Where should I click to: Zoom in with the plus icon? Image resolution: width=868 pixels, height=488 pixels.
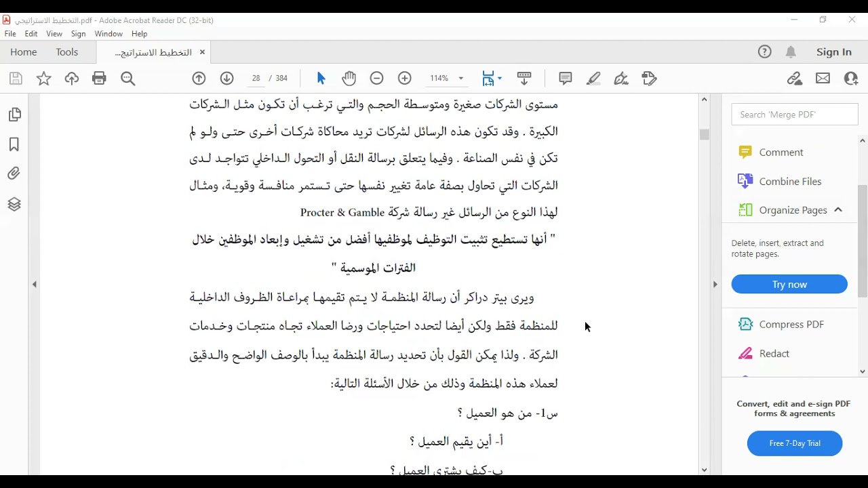[x=405, y=79]
